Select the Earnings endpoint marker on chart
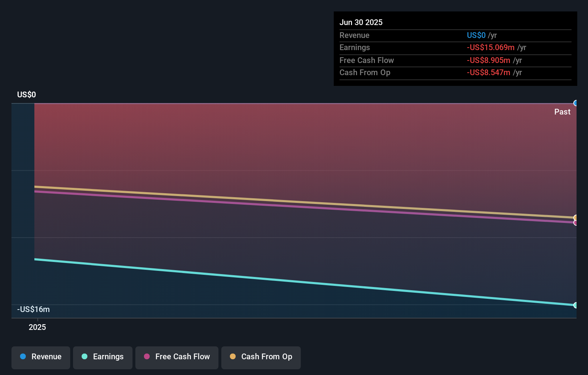 click(x=575, y=305)
